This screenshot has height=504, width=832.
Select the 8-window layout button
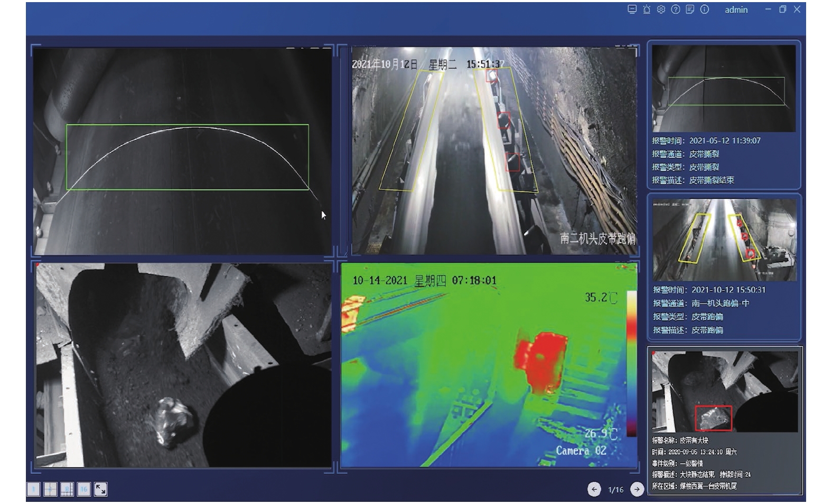point(67,489)
